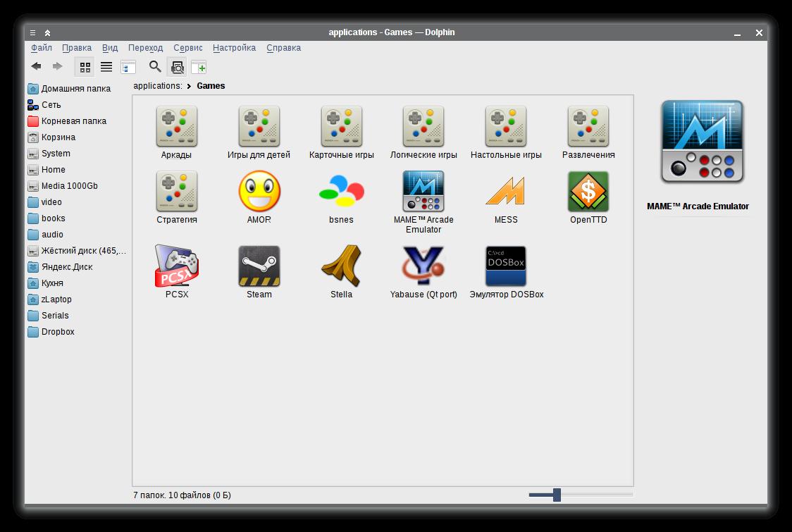Viewport: 792px width, 532px height.
Task: Click the Games breadcrumb in the location bar
Action: coord(211,86)
